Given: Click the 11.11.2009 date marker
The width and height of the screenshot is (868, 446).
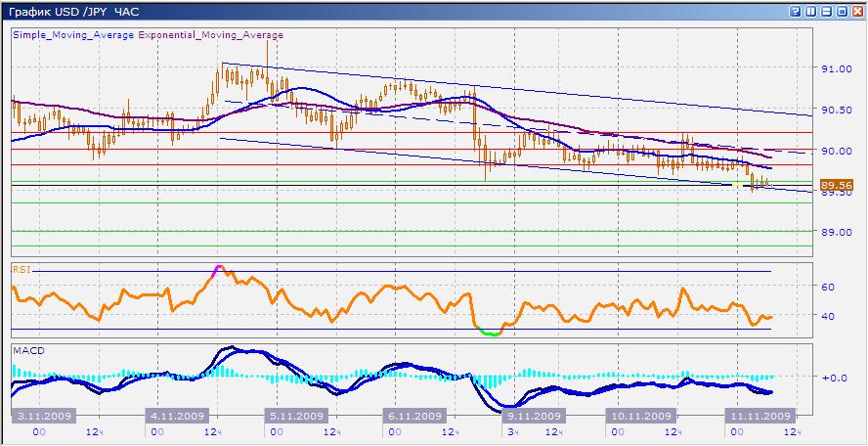Looking at the screenshot, I should point(759,415).
